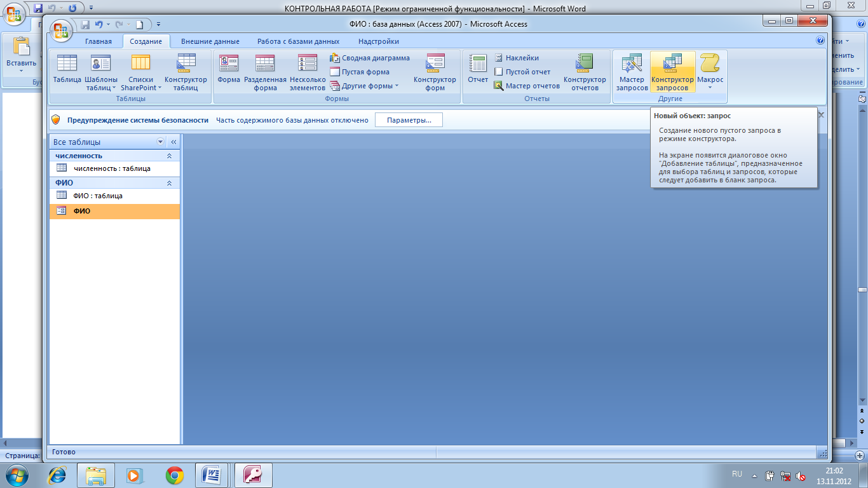Open Шаблоны таблиц templates menu
This screenshot has height=488, width=868.
pyautogui.click(x=101, y=72)
